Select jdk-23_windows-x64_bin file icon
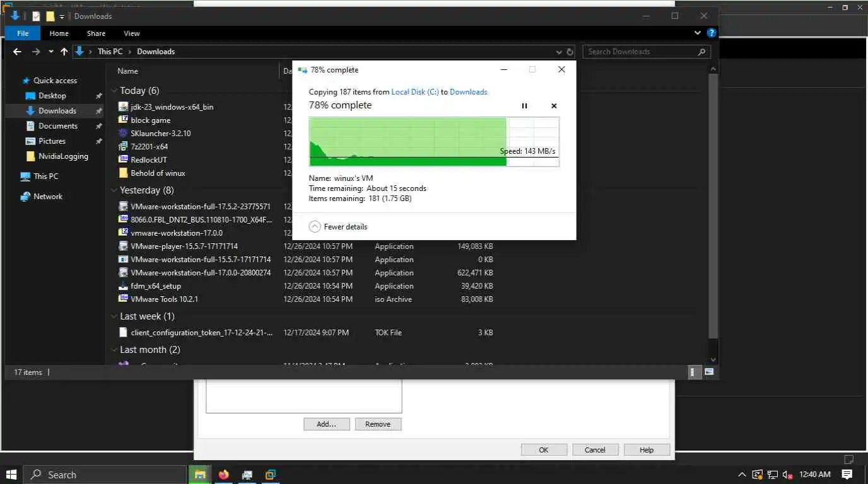 coord(124,107)
